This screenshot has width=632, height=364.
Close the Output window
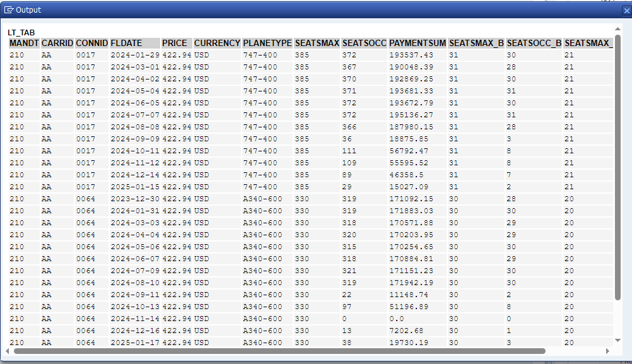[x=626, y=11]
